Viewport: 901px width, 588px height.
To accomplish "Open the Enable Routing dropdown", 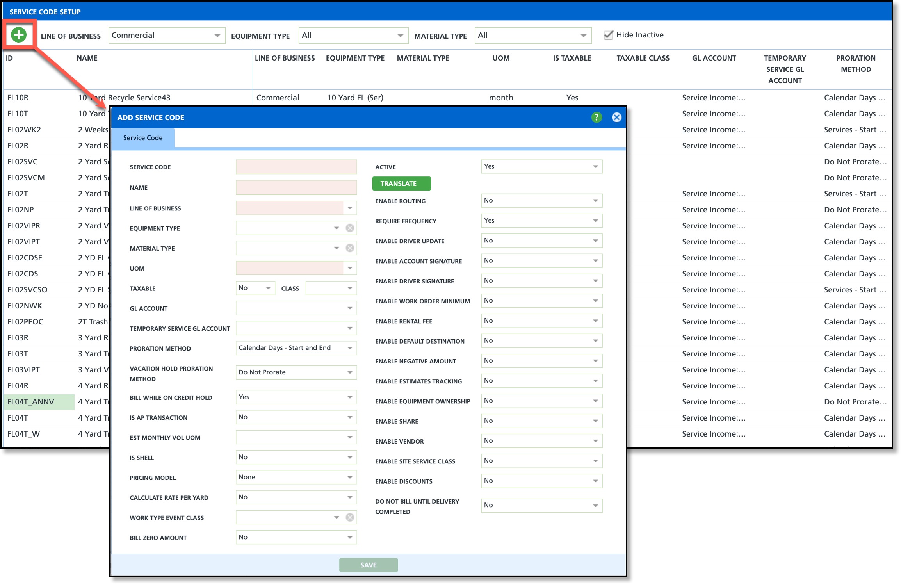I will tap(541, 201).
